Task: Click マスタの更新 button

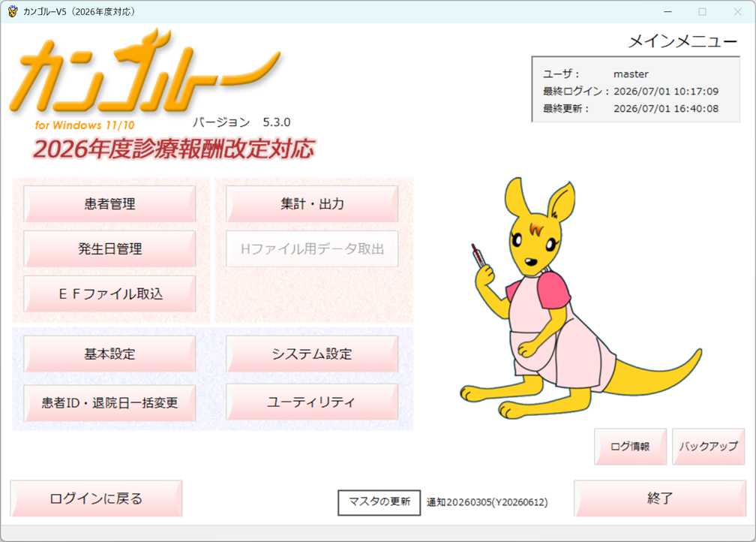Action: (x=379, y=502)
